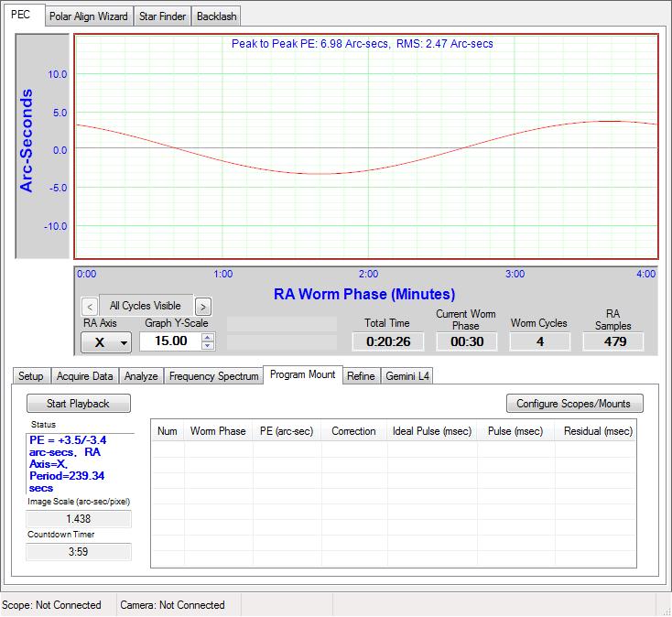Click the upper empty progress bar
The image size is (672, 617).
pyautogui.click(x=282, y=324)
